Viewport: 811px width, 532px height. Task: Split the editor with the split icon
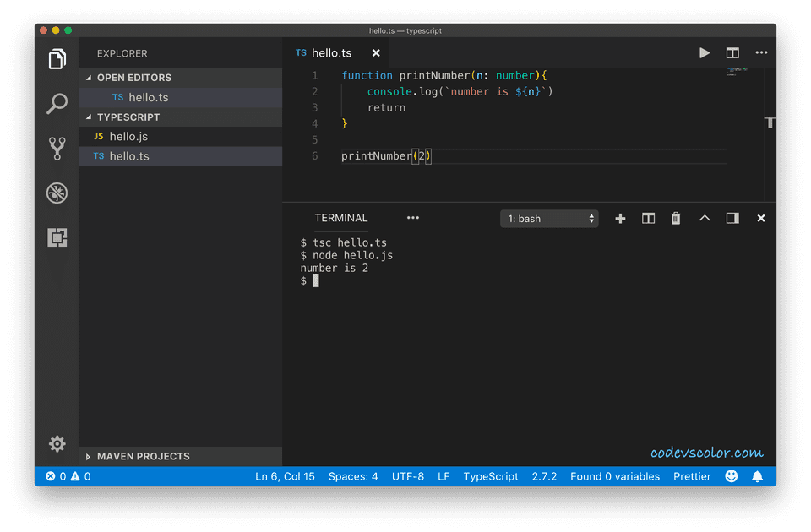[x=732, y=53]
